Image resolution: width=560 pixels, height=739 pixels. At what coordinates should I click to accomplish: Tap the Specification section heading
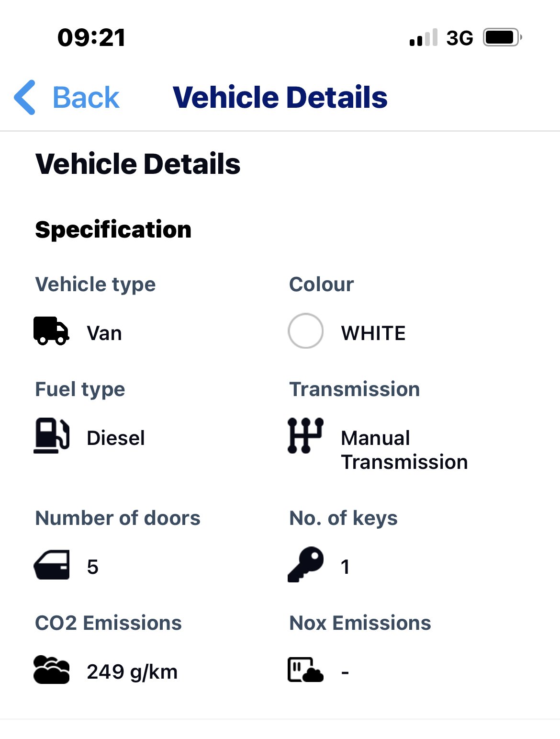tap(113, 229)
